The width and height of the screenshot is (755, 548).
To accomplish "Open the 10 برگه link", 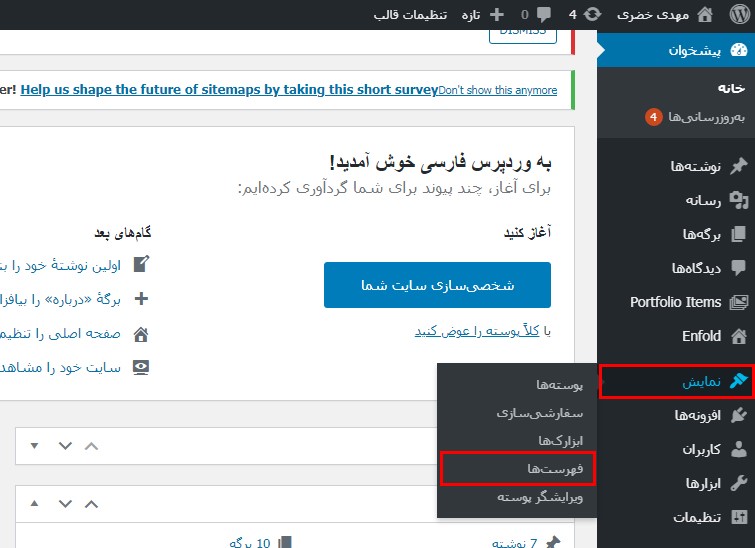I will [249, 543].
